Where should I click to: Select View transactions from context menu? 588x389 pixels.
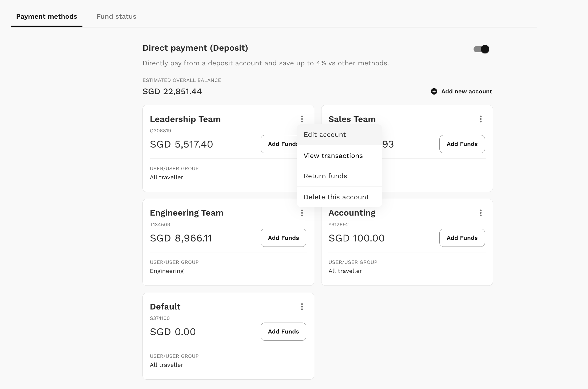(x=333, y=156)
